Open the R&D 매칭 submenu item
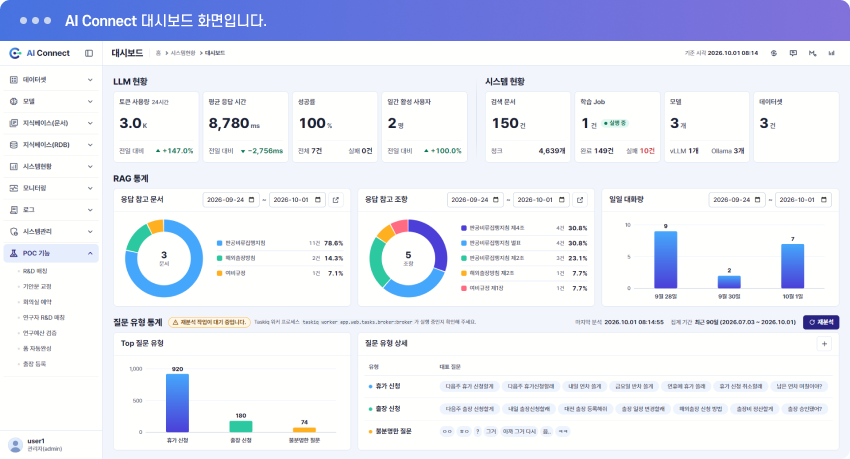This screenshot has width=850, height=459. point(35,271)
